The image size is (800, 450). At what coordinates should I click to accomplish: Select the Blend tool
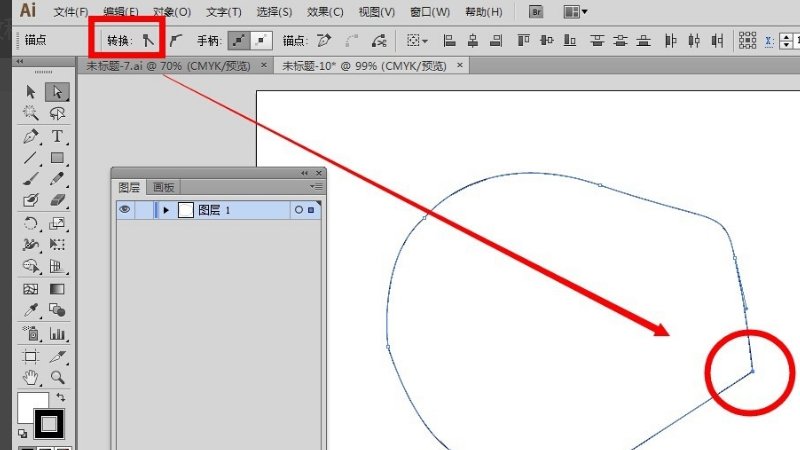click(x=57, y=310)
